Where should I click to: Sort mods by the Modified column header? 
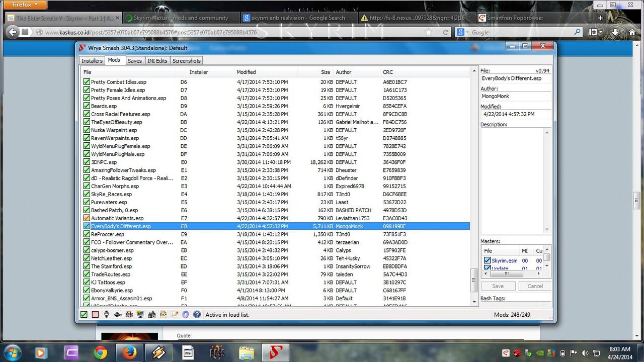266,72
